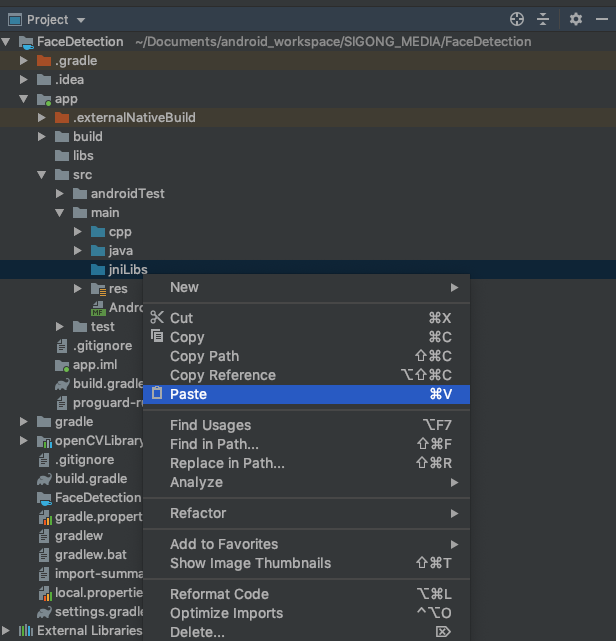
Task: Click the gradle.properties file icon
Action: pos(45,518)
